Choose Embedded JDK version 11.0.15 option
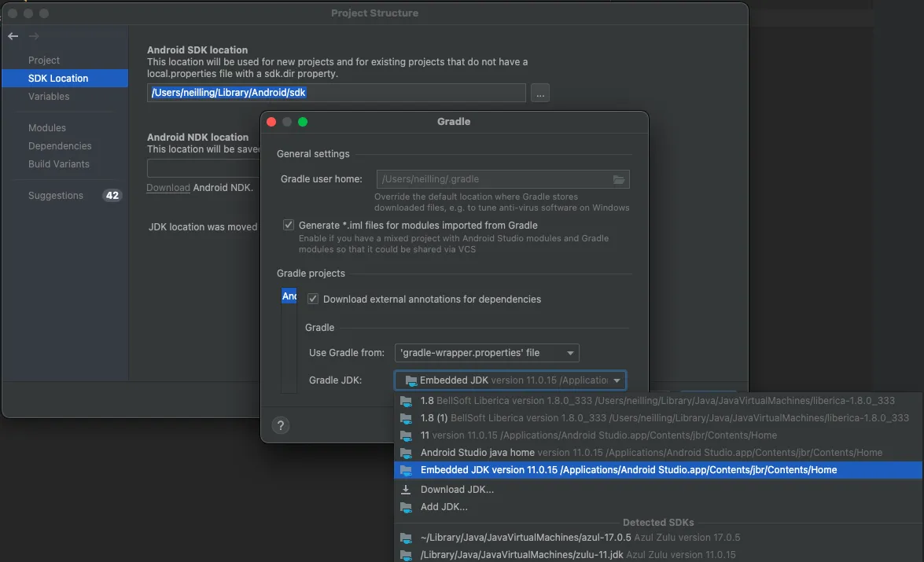Screen dimensions: 924x562 coord(657,470)
